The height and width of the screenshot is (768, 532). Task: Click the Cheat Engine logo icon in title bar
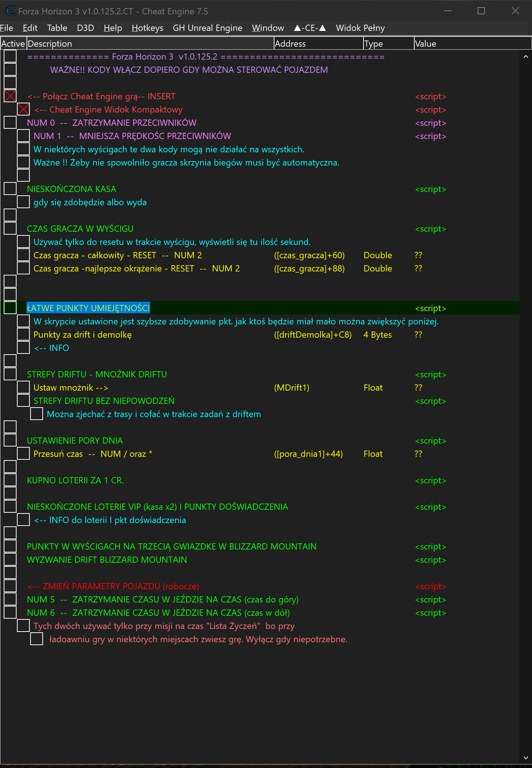coord(10,11)
